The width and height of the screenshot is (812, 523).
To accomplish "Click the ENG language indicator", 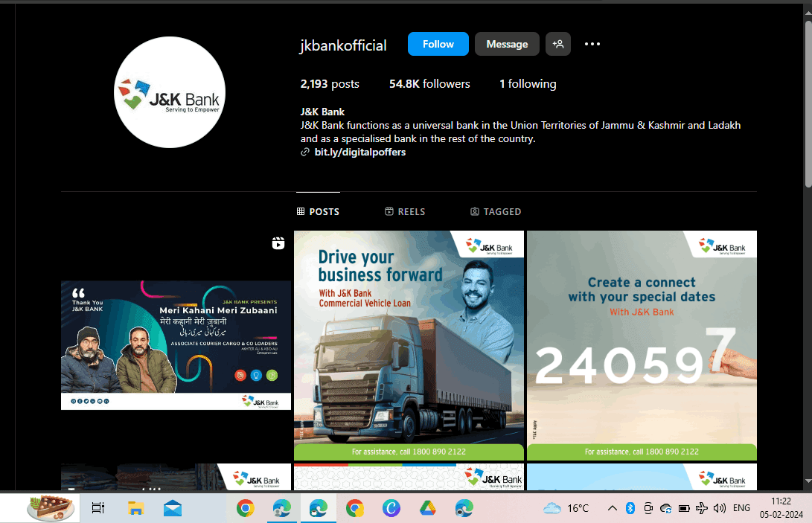I will pyautogui.click(x=741, y=509).
